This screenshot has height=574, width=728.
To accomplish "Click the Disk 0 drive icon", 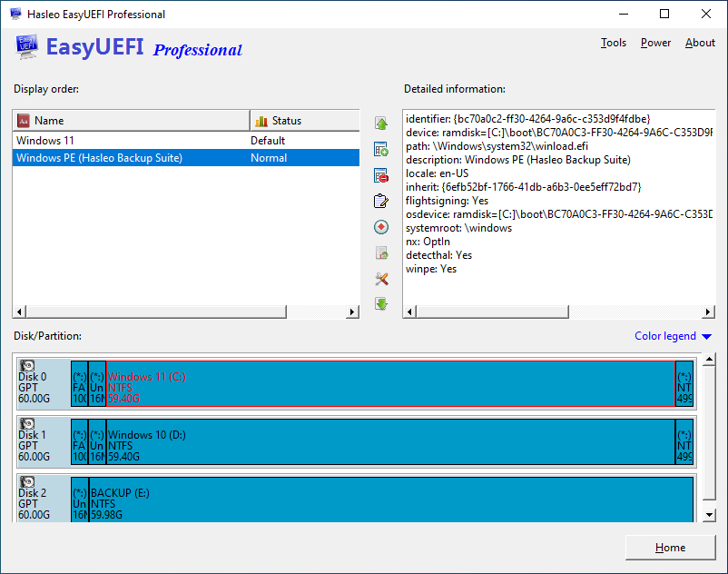I will point(27,365).
